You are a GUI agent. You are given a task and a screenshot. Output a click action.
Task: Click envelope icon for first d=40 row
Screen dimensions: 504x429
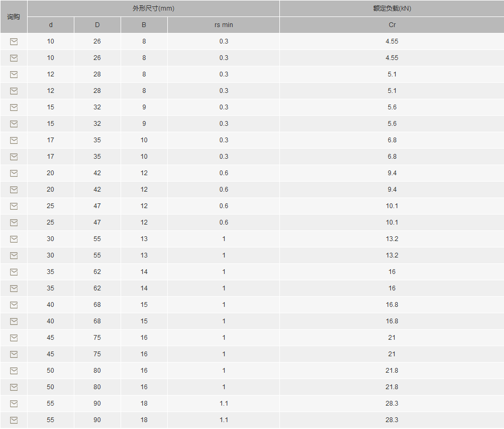[14, 305]
